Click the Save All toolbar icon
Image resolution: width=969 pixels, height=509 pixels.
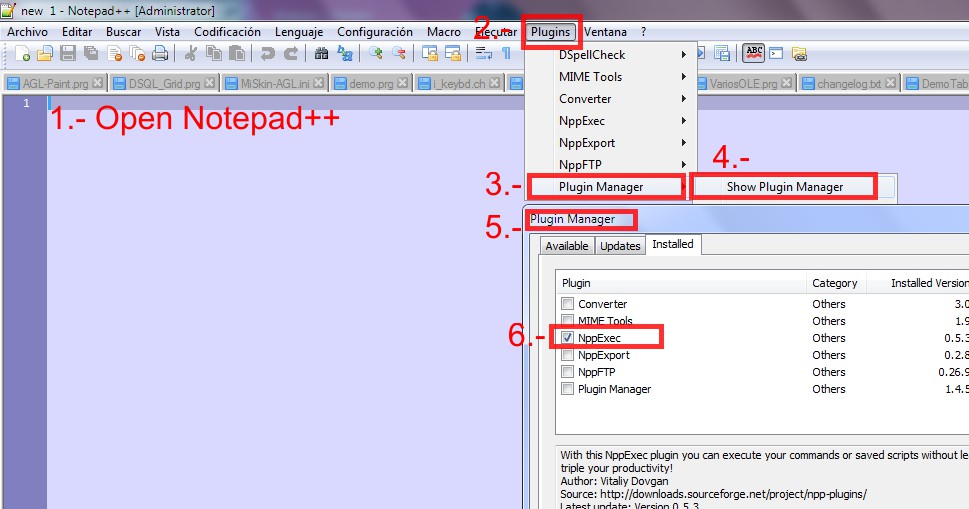[91, 54]
